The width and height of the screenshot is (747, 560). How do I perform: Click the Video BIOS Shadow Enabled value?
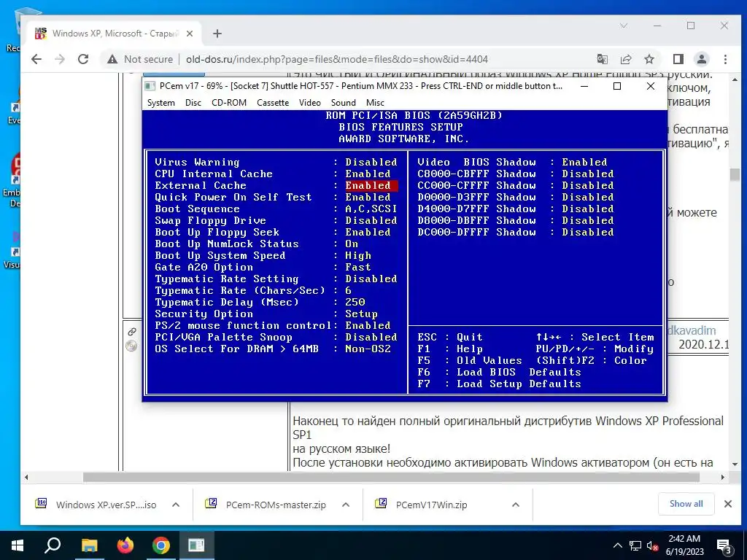click(x=584, y=162)
